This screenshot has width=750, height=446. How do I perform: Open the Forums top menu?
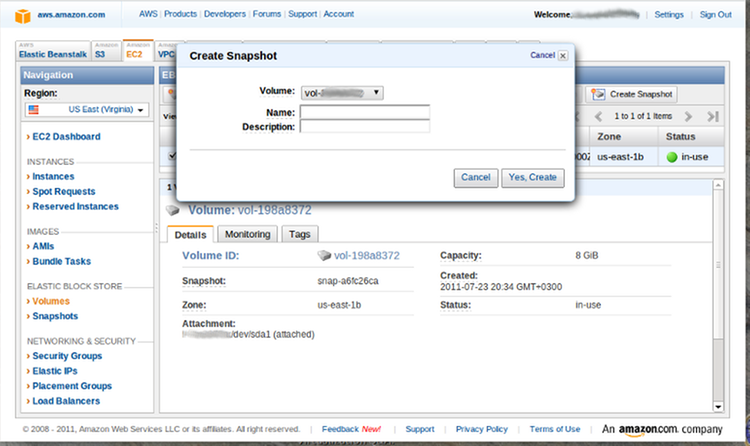[267, 14]
